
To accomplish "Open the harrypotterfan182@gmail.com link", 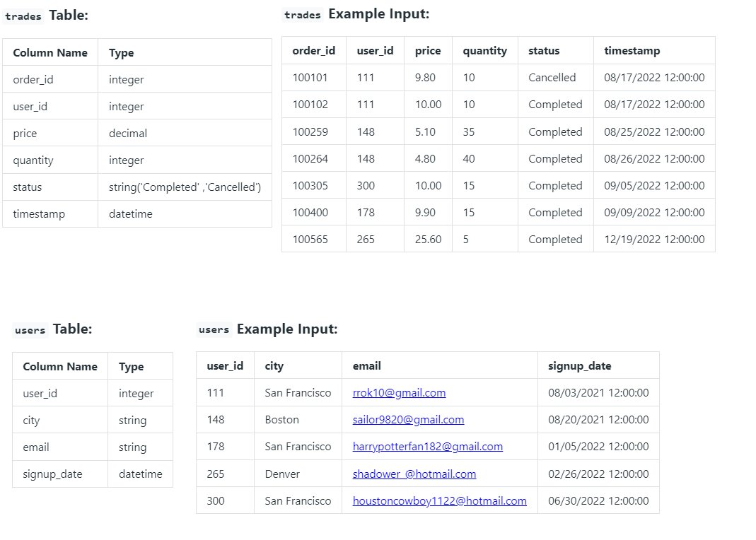I will (x=427, y=447).
